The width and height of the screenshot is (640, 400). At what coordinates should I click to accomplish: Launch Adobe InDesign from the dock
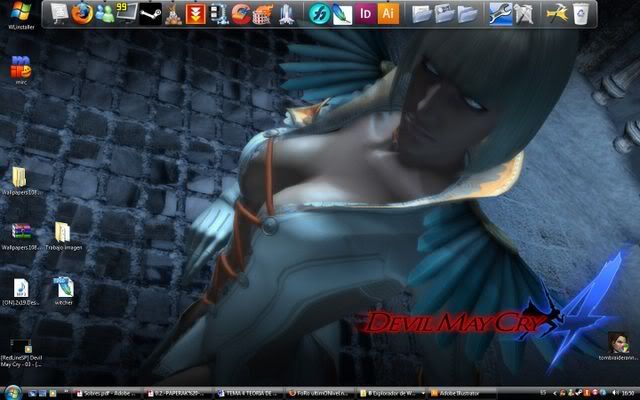click(x=366, y=14)
